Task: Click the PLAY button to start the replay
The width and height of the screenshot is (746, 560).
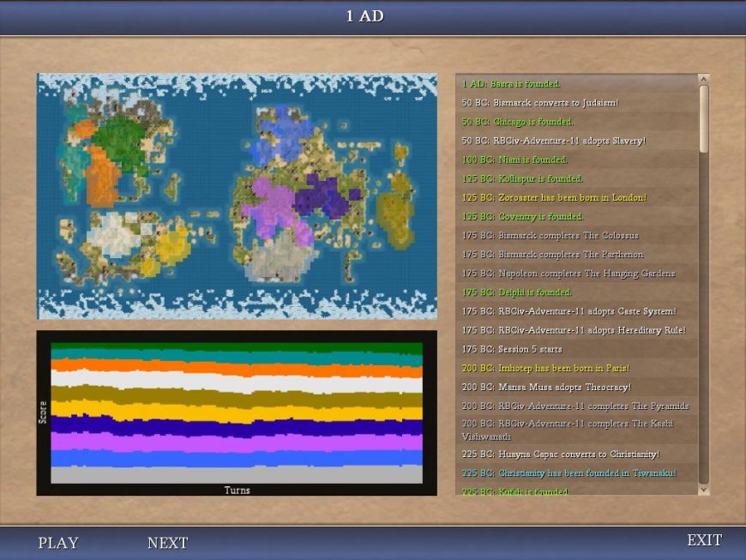Action: [58, 542]
